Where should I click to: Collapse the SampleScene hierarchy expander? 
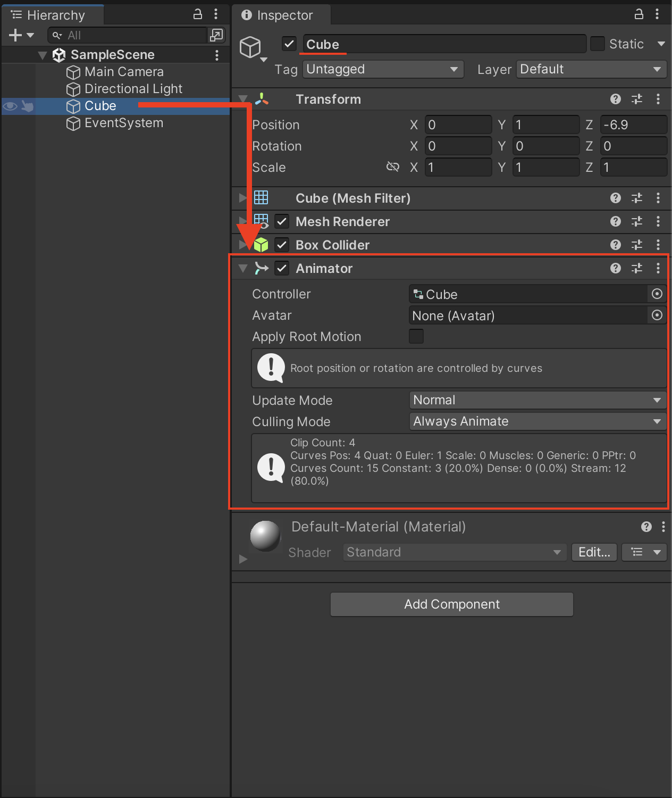coord(42,54)
